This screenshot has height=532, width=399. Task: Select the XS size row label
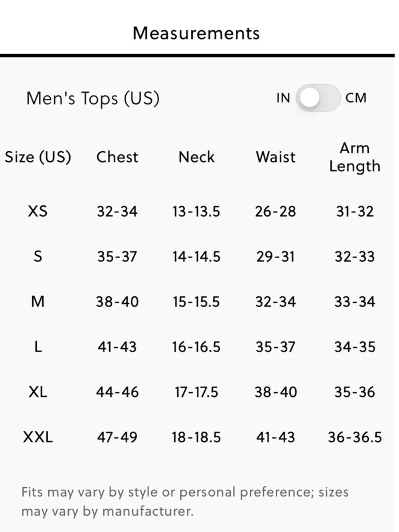pyautogui.click(x=38, y=211)
